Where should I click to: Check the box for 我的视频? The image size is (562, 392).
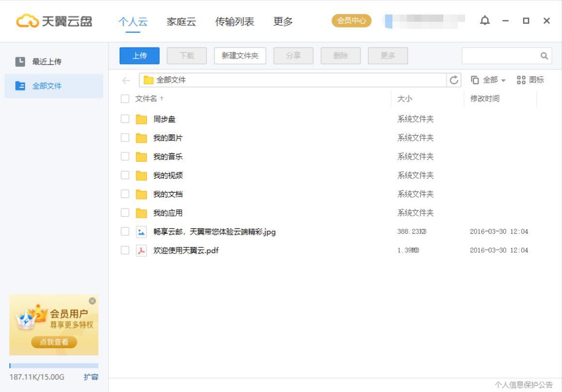(x=125, y=175)
